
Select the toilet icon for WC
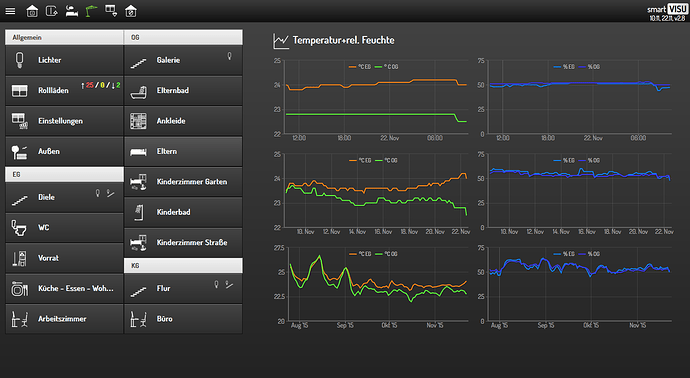tap(19, 228)
